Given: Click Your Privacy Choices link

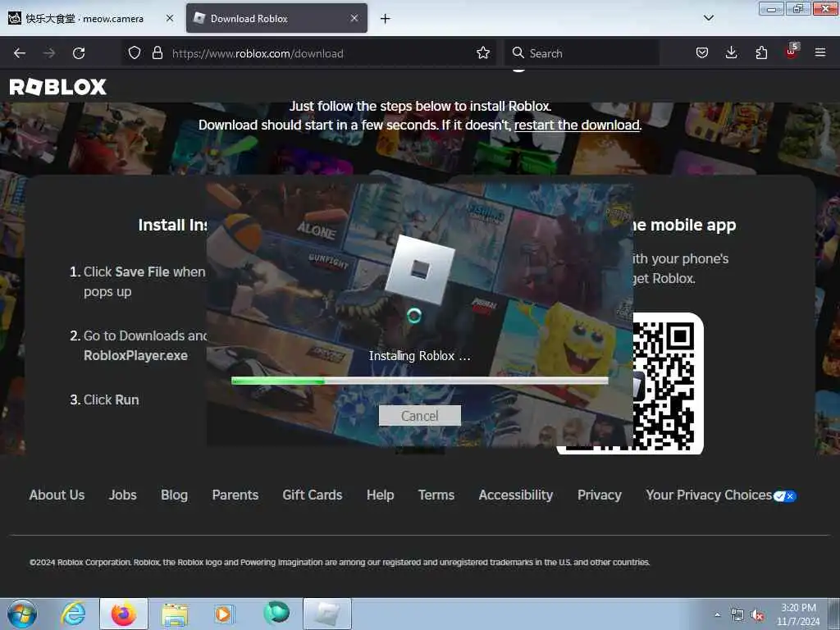Looking at the screenshot, I should coord(709,495).
